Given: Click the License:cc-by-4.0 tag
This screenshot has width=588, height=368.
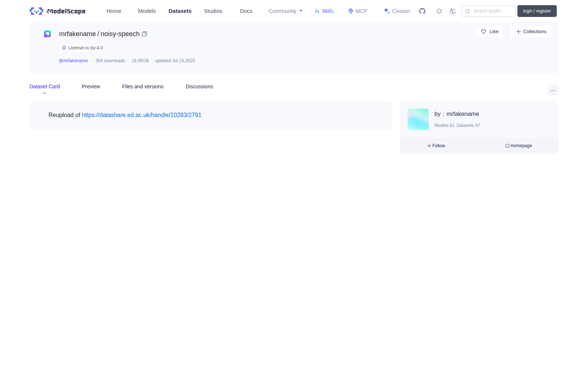Looking at the screenshot, I should [82, 48].
